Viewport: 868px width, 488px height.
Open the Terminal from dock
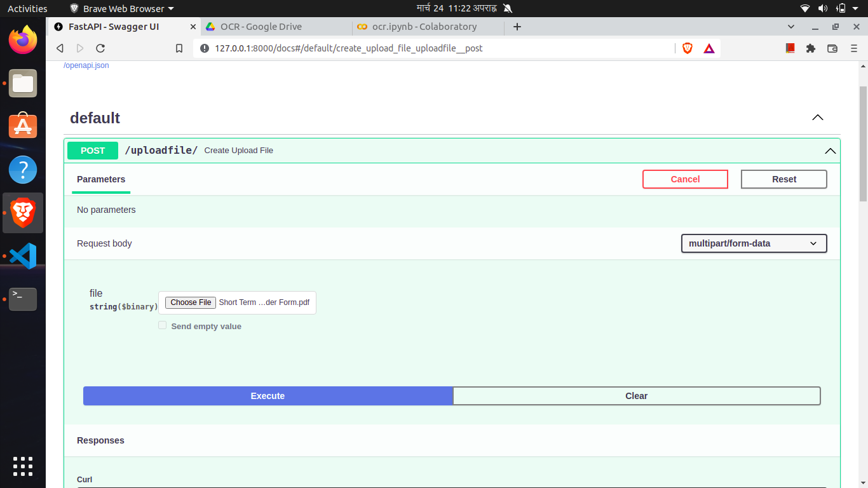coord(23,299)
